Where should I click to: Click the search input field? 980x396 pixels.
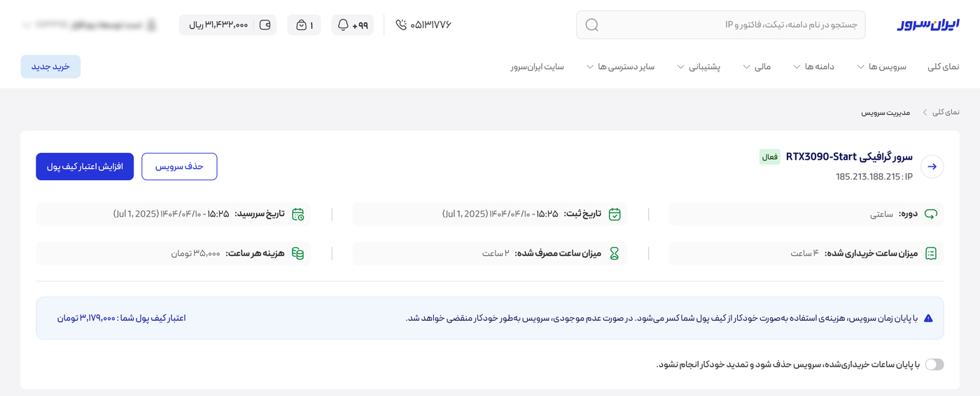click(721, 25)
